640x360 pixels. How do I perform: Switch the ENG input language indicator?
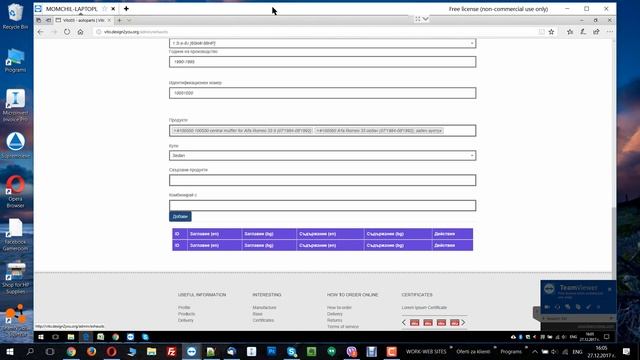coord(577,351)
